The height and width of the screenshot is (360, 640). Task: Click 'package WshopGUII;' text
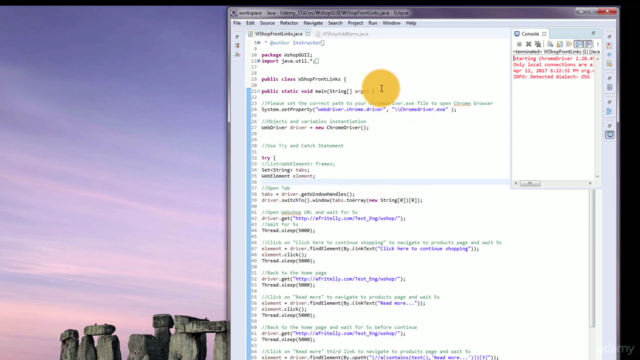[287, 55]
